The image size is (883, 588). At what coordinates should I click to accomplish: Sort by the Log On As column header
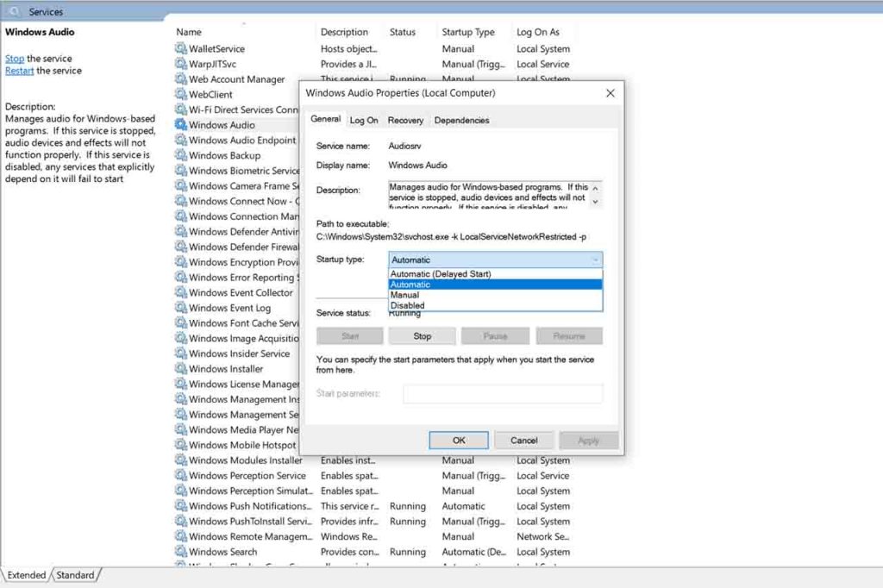coord(538,32)
